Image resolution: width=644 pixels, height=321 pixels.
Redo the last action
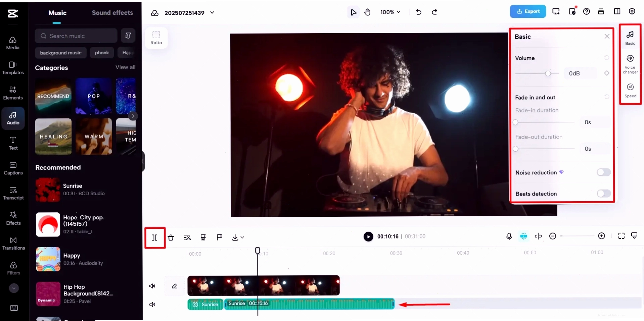click(x=434, y=12)
